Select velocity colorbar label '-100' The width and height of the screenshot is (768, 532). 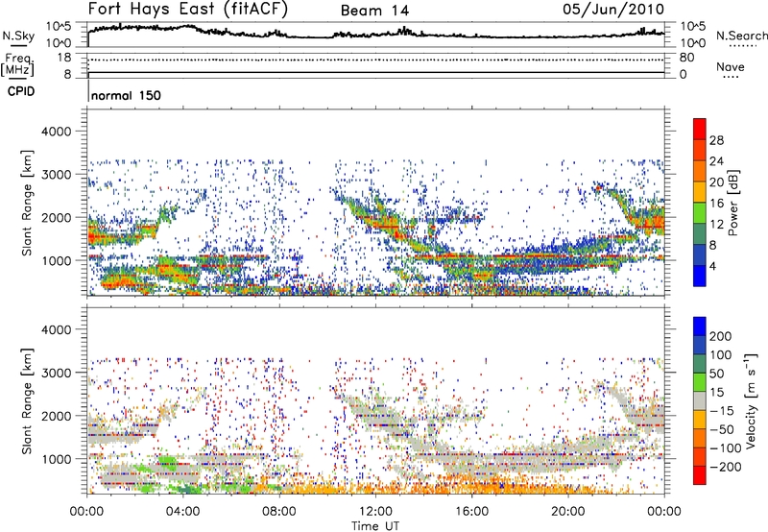click(x=726, y=448)
